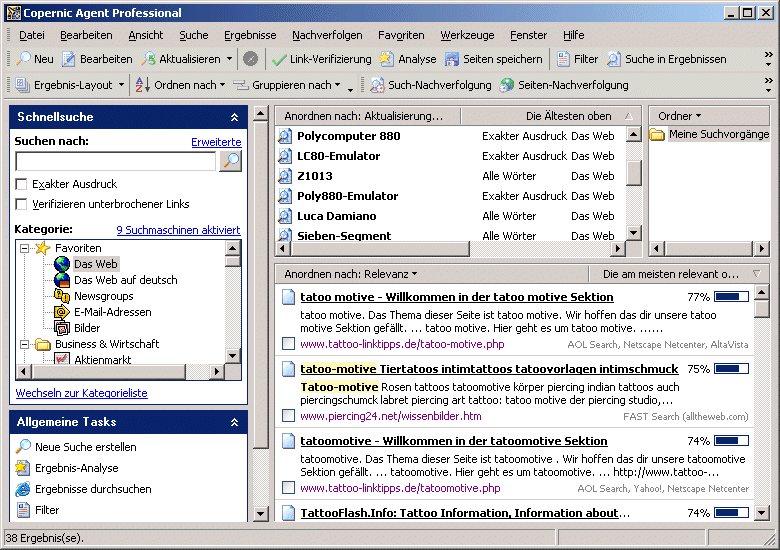Click Anordnen nach: Aktualisierung column header

(x=368, y=116)
